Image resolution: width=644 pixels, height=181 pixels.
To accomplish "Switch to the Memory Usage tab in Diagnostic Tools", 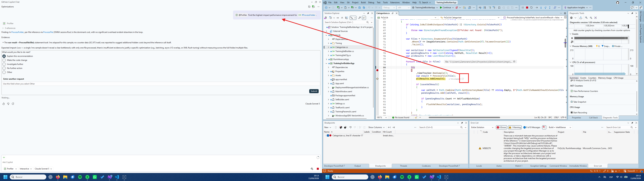I will pos(605,78).
